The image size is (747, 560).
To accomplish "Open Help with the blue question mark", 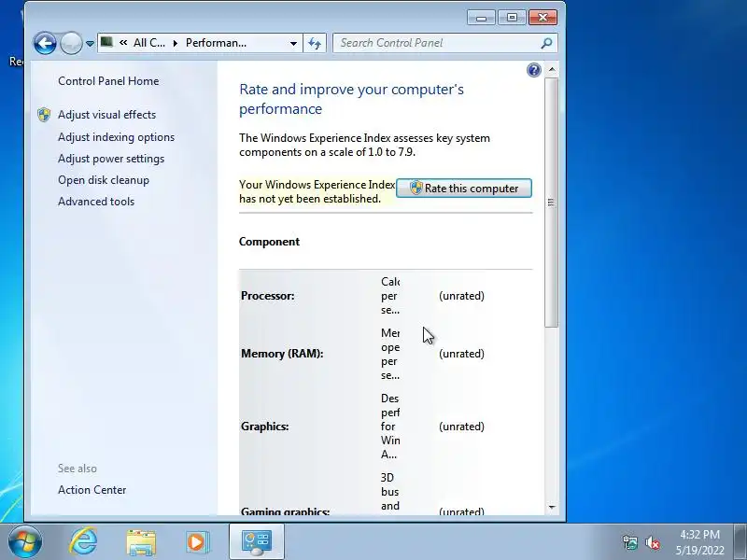I will pos(534,71).
